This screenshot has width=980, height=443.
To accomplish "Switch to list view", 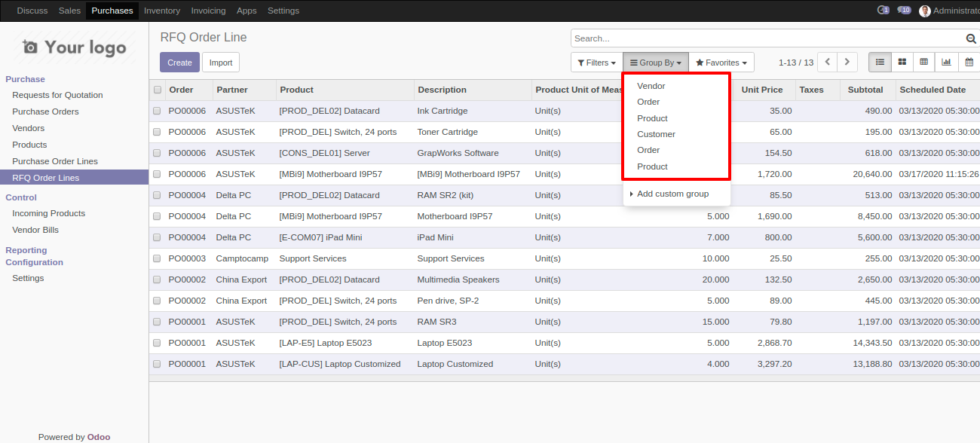I will 880,63.
